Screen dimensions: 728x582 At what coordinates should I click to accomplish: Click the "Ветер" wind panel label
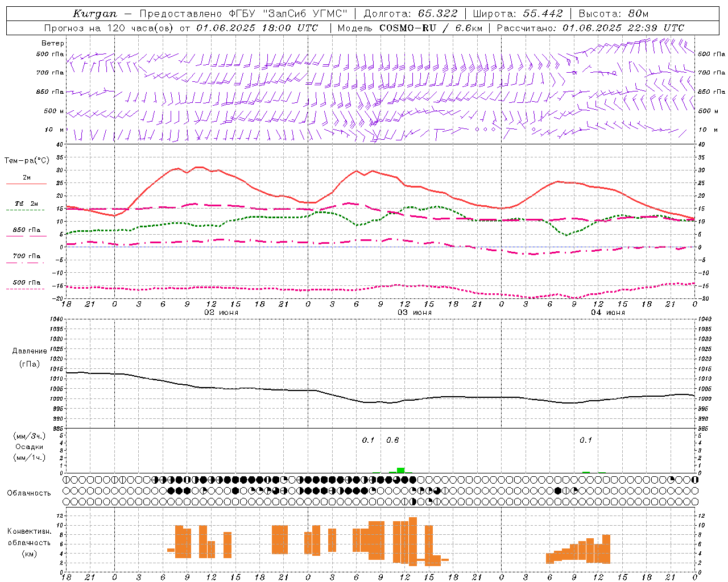pos(53,43)
